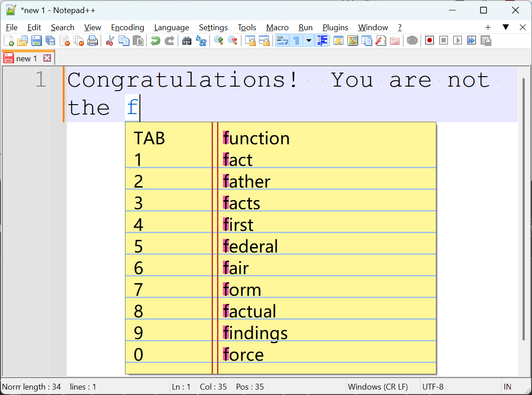Open the View menu

(x=93, y=28)
